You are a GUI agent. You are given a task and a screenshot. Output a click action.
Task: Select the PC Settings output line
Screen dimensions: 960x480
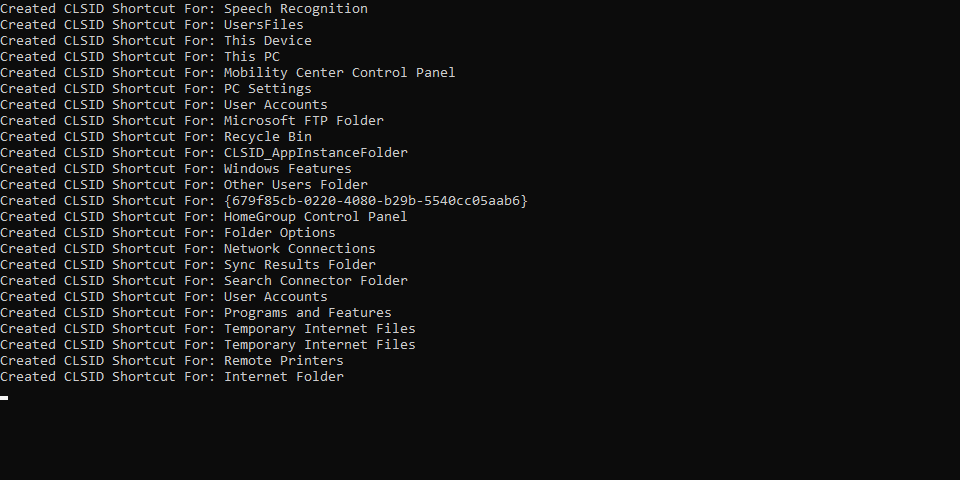click(x=156, y=88)
